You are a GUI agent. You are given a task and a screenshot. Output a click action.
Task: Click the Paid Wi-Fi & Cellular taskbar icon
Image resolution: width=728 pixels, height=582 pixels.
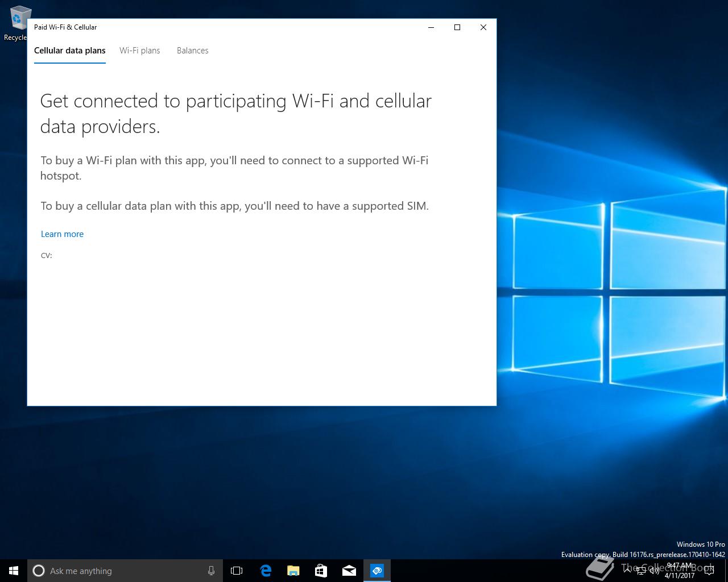click(x=377, y=571)
